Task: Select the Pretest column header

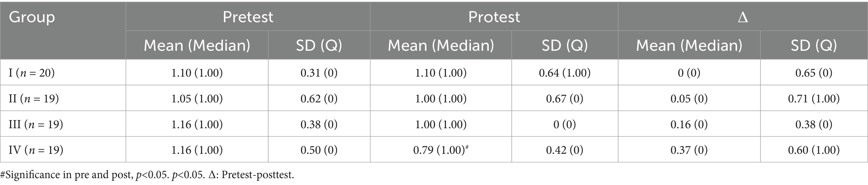Action: 248,17
